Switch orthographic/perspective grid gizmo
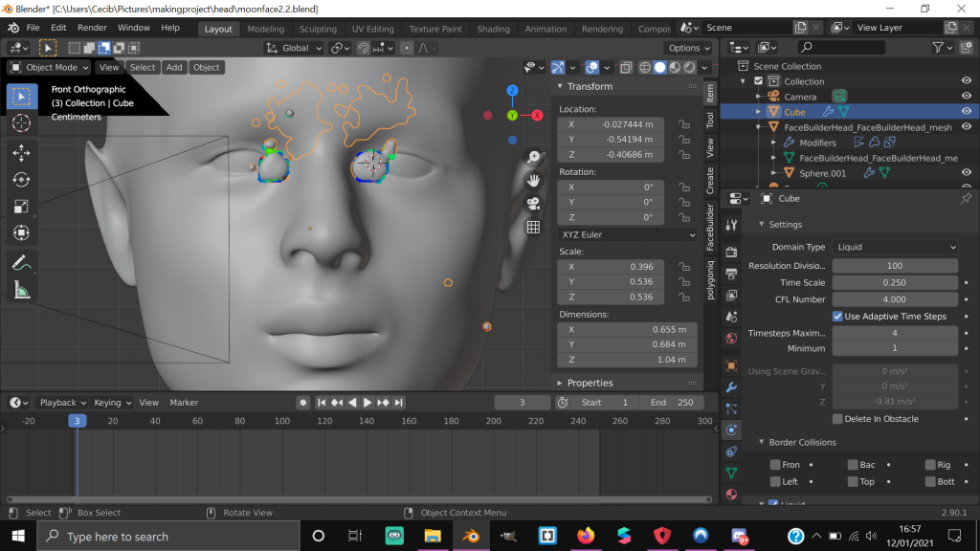The width and height of the screenshot is (980, 551). click(533, 228)
